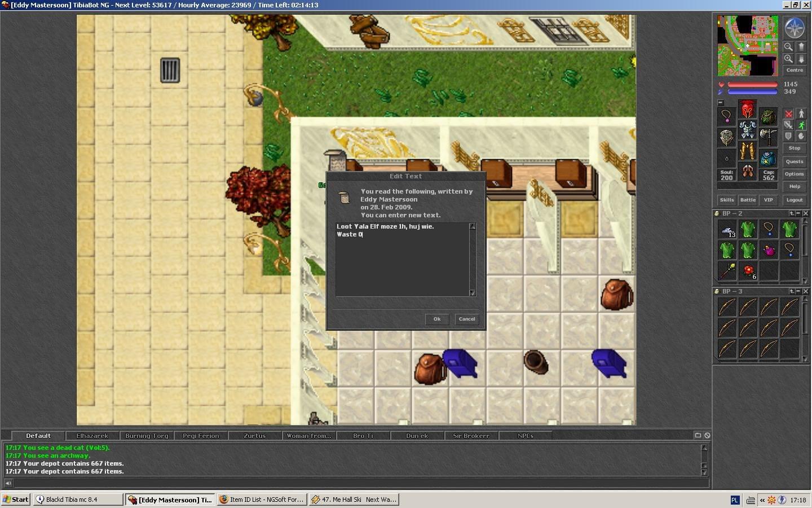The height and width of the screenshot is (508, 812).
Task: Open the Options menu
Action: pyautogui.click(x=795, y=174)
